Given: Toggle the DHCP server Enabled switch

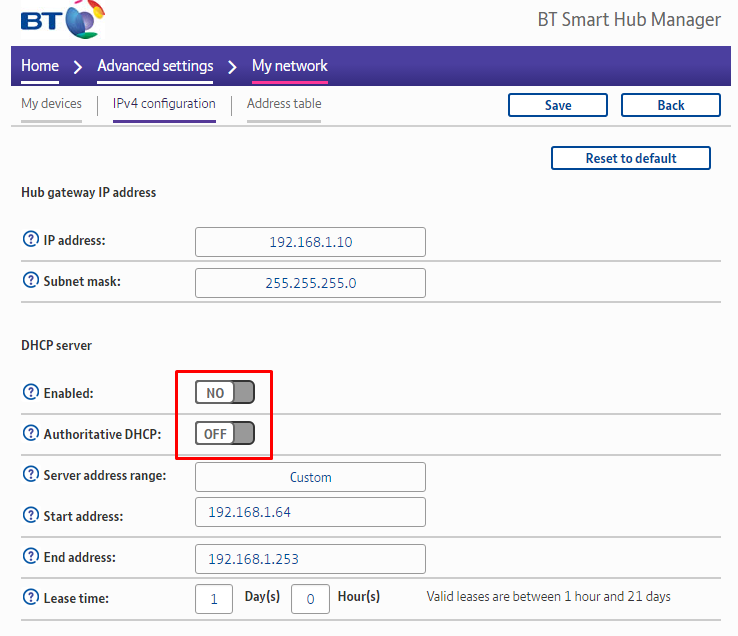Looking at the screenshot, I should [225, 393].
